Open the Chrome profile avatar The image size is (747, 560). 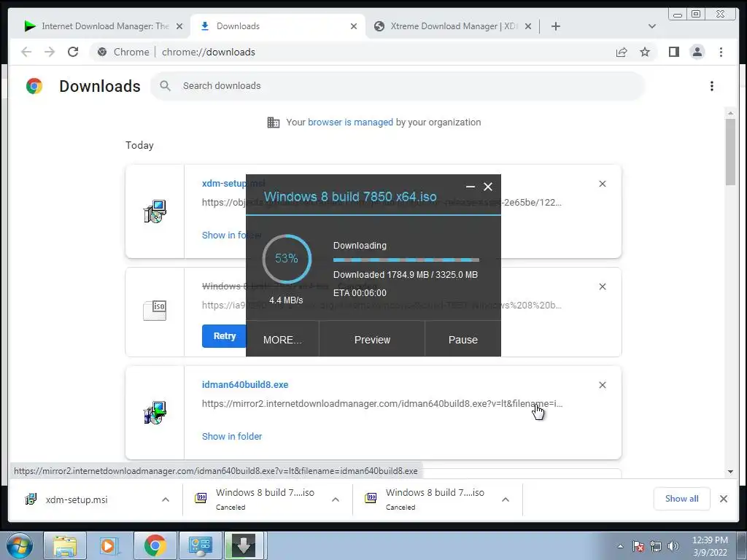coord(697,52)
